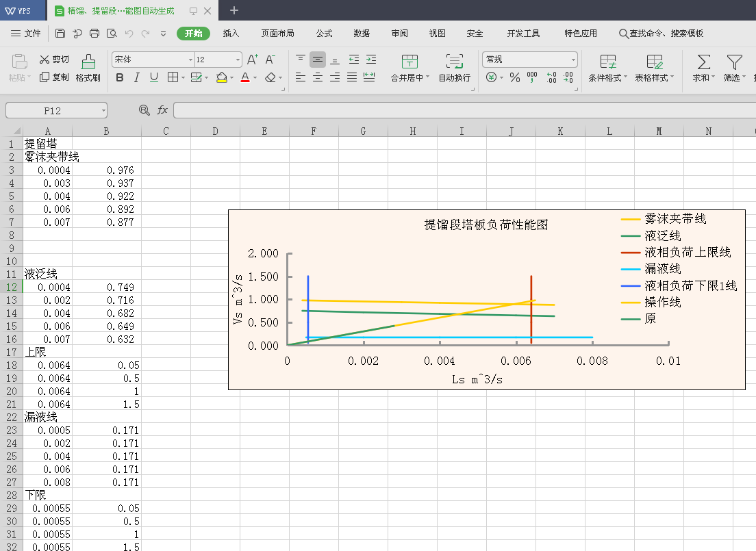
Task: Expand the quick access toolbar customize arrow
Action: pos(164,34)
